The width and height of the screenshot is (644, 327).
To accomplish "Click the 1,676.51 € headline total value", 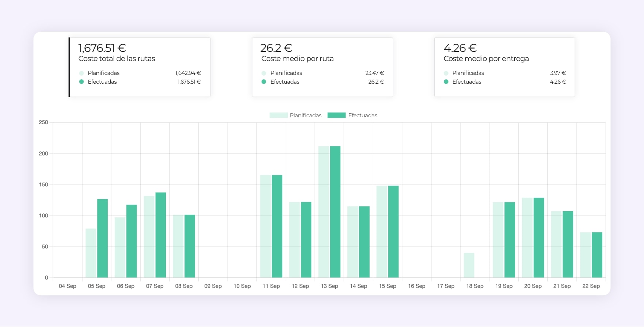I will pyautogui.click(x=102, y=48).
